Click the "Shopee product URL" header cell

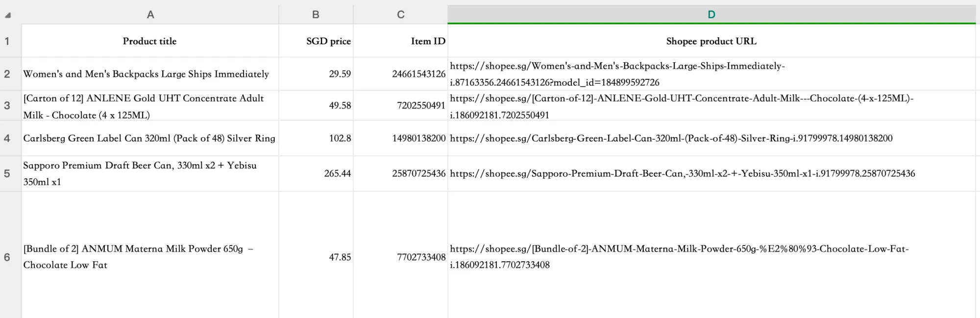point(711,41)
